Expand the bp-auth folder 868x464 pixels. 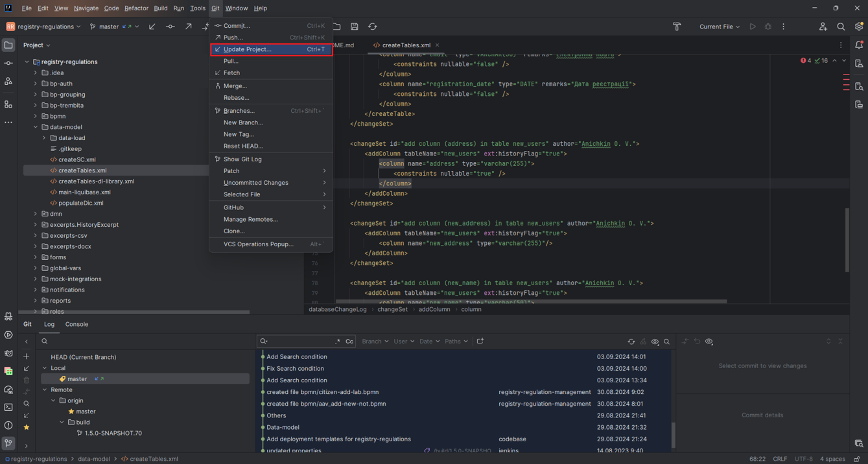tap(36, 84)
